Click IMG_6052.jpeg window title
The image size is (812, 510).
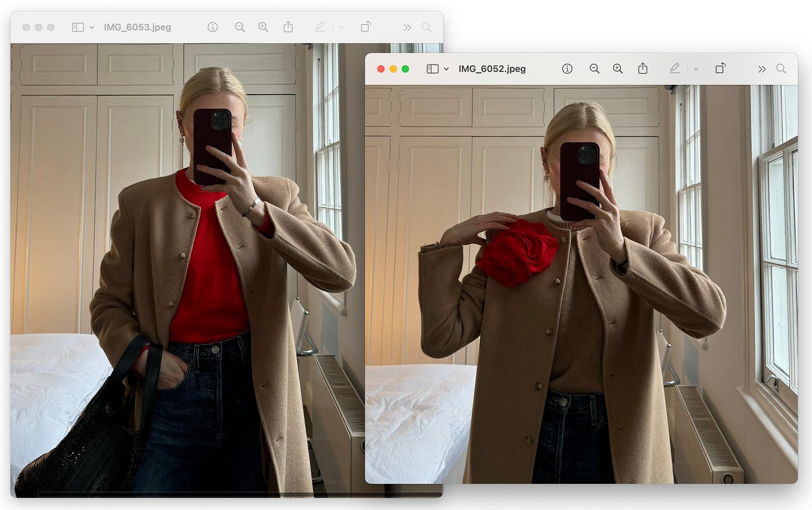pyautogui.click(x=492, y=69)
